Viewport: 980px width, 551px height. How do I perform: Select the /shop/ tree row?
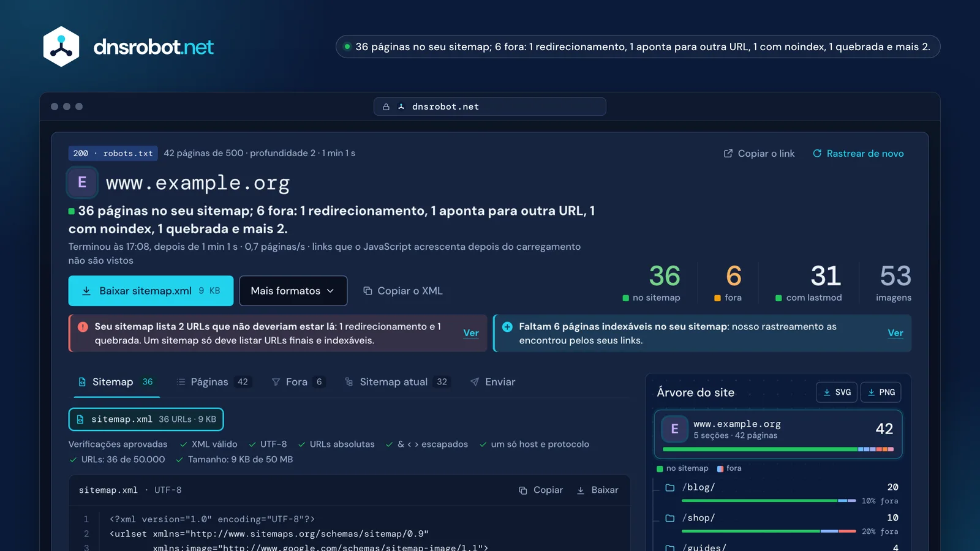pos(782,524)
